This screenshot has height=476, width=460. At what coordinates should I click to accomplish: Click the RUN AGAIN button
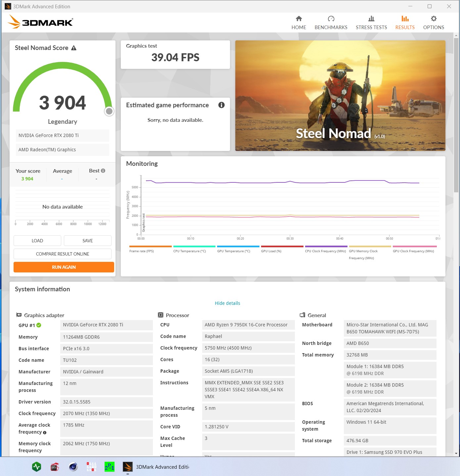coord(64,267)
